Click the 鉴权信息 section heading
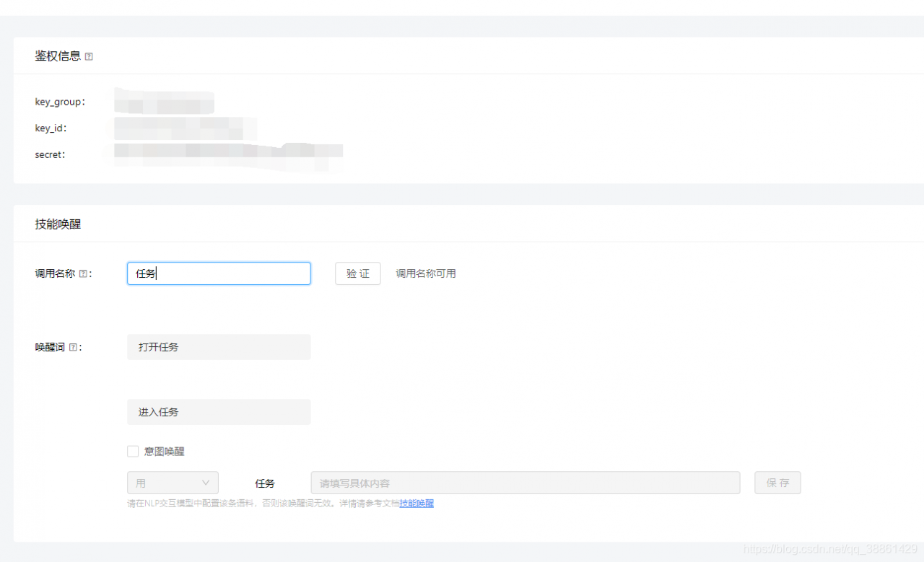Screen dimensions: 924x562 [58, 56]
